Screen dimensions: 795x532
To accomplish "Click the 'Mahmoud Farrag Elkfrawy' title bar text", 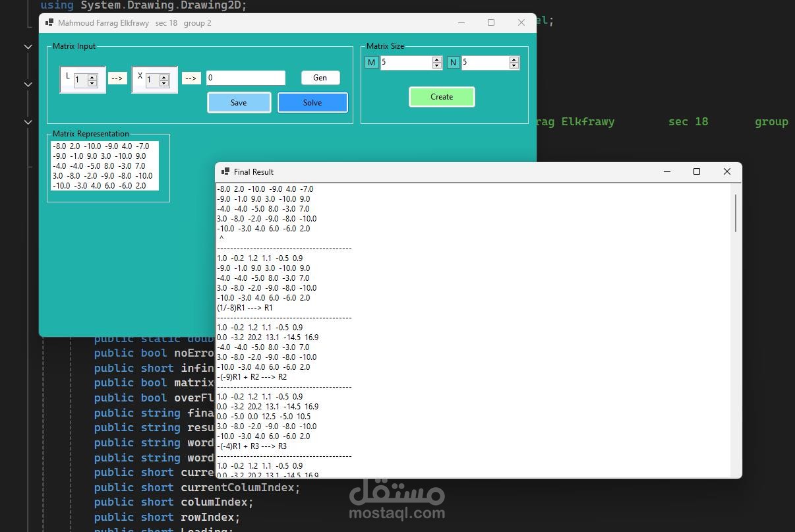I will point(103,22).
